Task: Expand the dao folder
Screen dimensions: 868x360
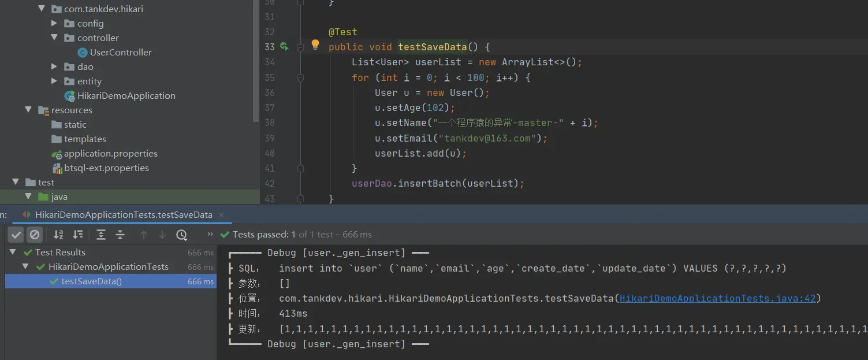Action: point(54,66)
